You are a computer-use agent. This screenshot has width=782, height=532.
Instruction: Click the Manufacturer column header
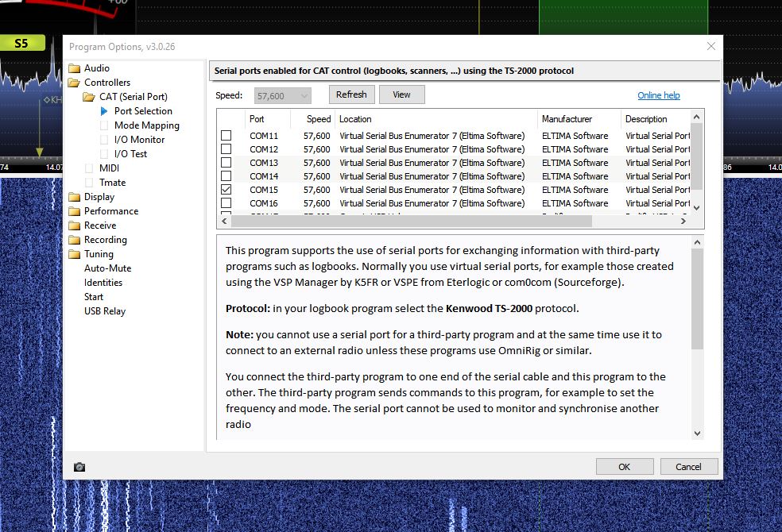tap(567, 119)
